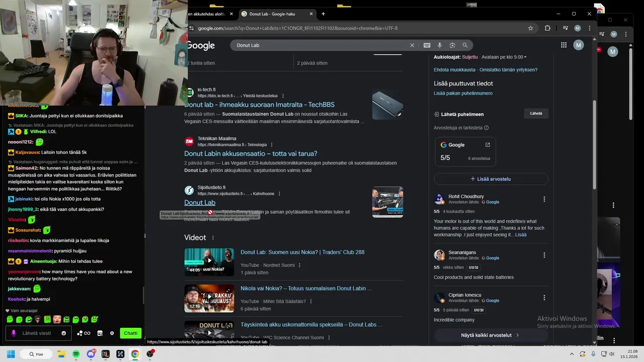Open the Google apps grid
This screenshot has width=644, height=362.
(x=563, y=45)
